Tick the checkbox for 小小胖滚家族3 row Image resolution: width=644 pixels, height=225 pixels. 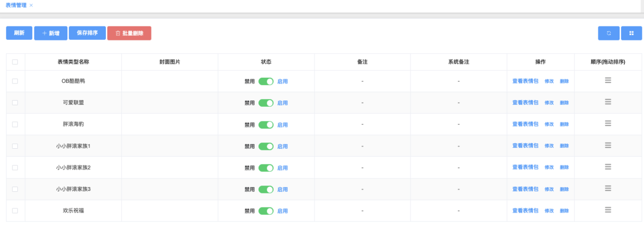[15, 189]
